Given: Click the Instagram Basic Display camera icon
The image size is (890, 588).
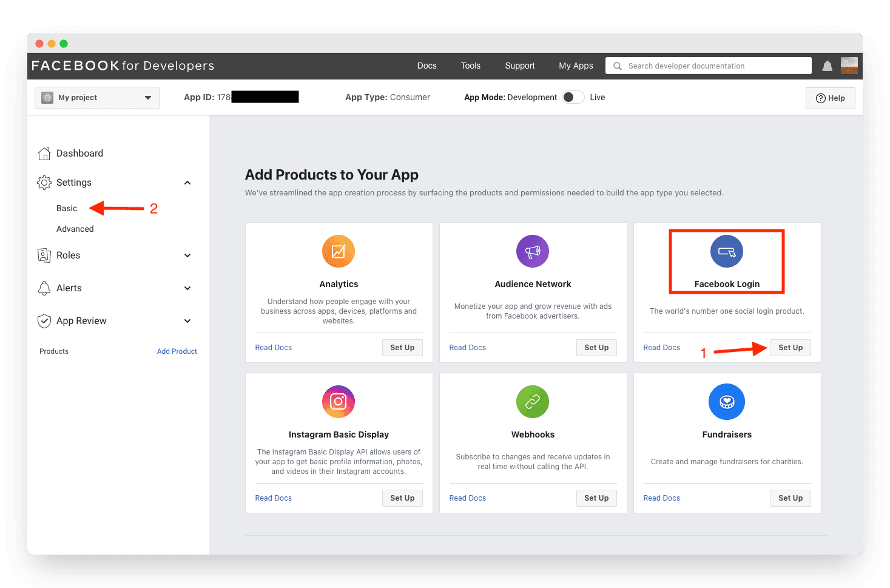Looking at the screenshot, I should pos(339,402).
